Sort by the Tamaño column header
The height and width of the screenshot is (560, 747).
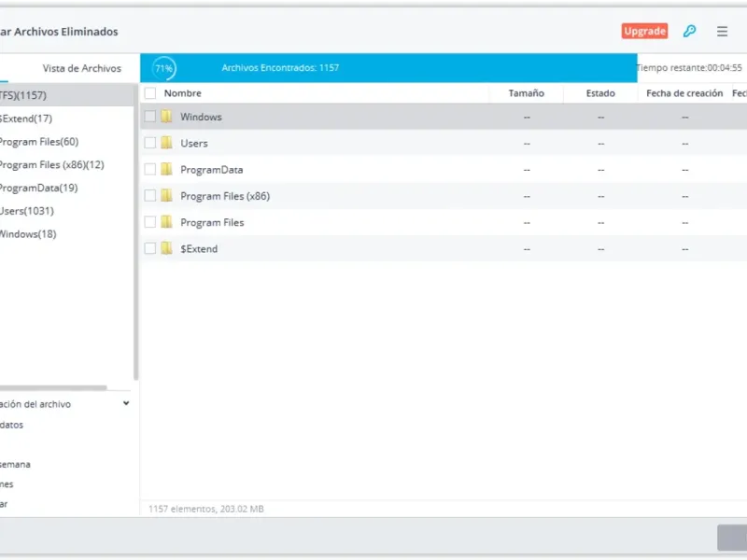(x=526, y=93)
